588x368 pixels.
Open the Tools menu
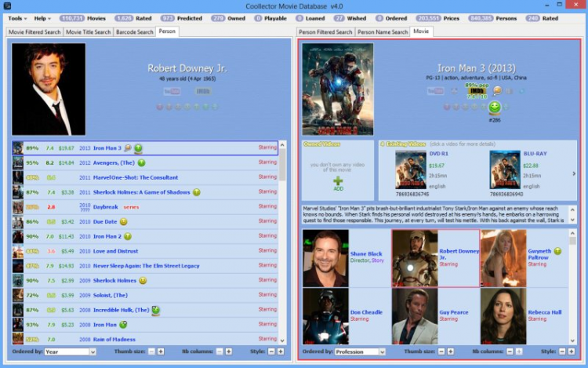[17, 18]
